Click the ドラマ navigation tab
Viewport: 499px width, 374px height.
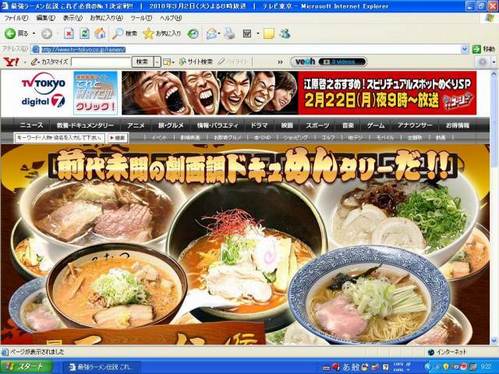(x=259, y=125)
